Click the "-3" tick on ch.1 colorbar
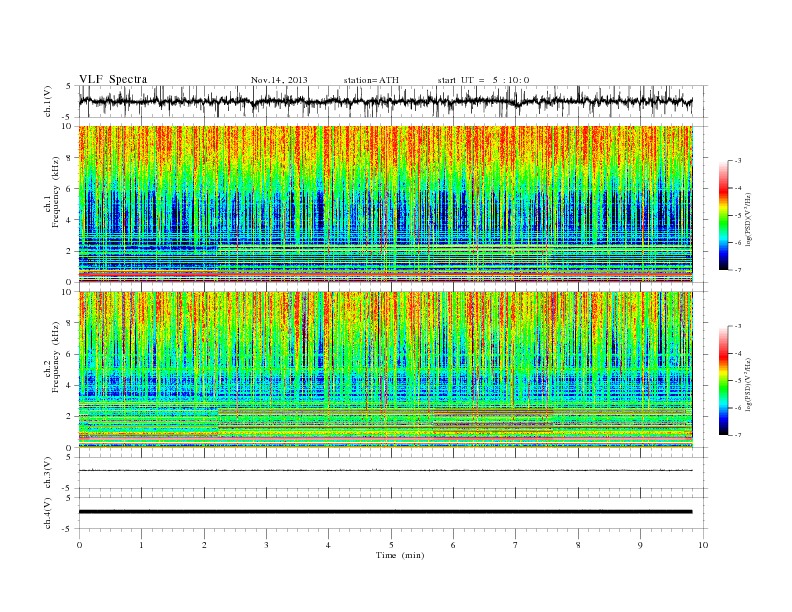 738,161
